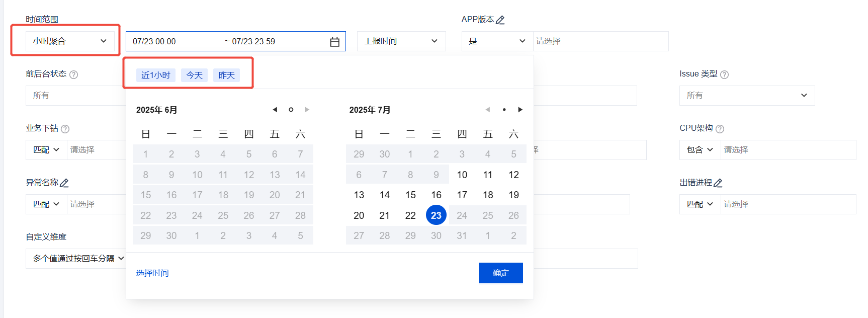Expand the 上报时间 dropdown
The width and height of the screenshot is (868, 318).
401,41
